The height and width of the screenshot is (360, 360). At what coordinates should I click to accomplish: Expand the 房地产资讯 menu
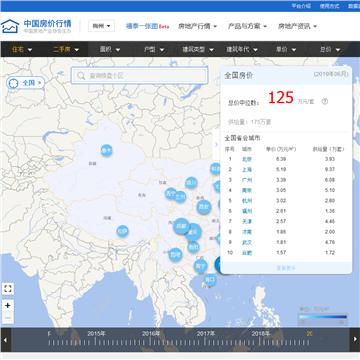tap(297, 26)
